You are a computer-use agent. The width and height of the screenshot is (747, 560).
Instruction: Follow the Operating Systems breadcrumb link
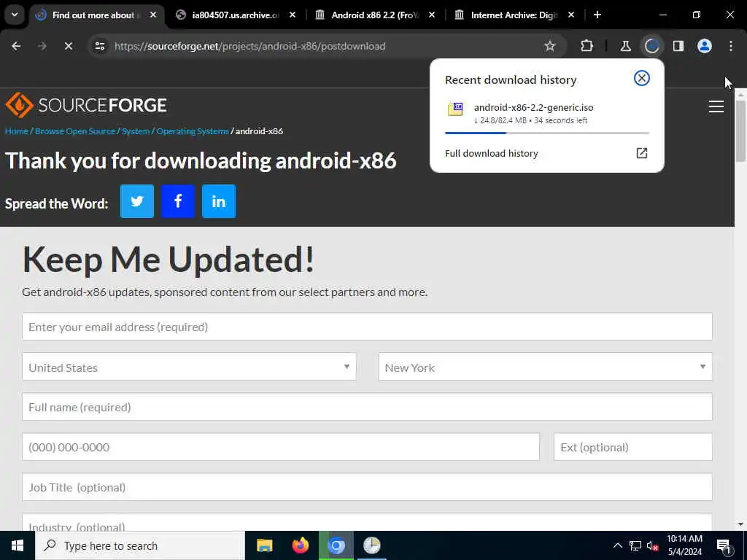193,131
